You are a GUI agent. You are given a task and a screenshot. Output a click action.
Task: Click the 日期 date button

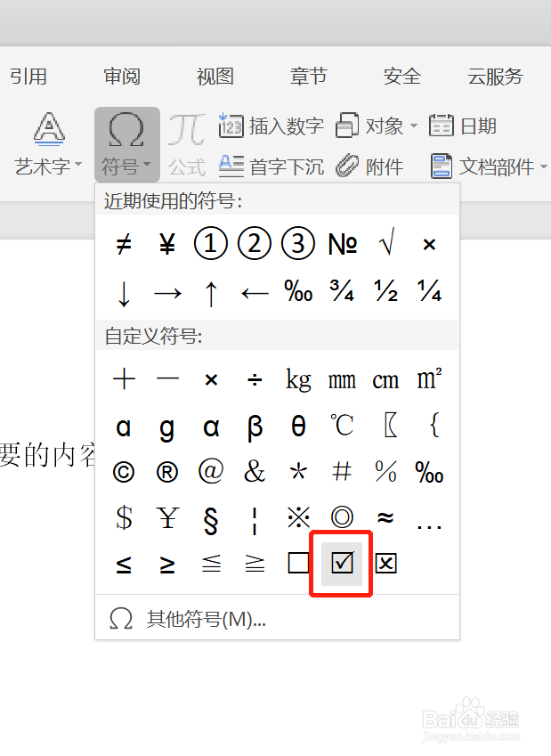463,126
